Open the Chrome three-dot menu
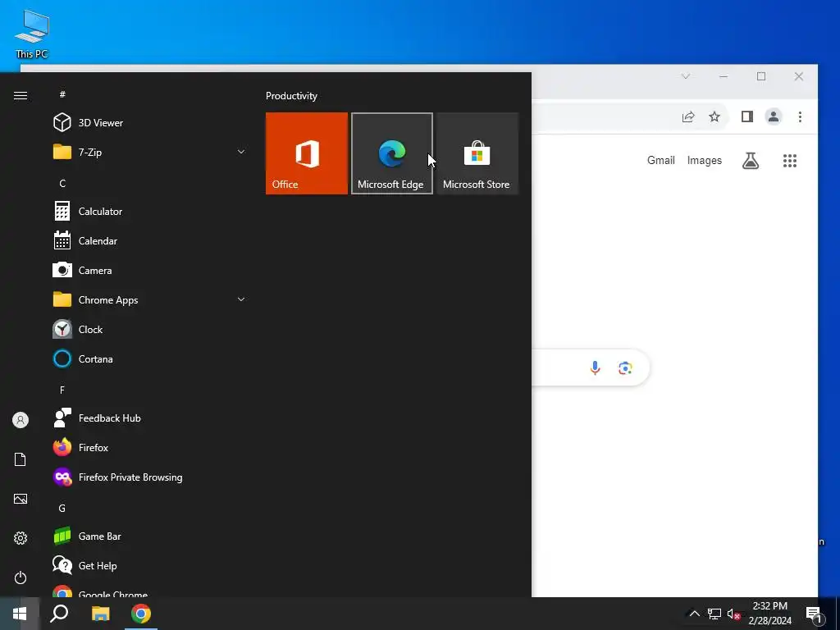This screenshot has width=840, height=630. click(800, 116)
